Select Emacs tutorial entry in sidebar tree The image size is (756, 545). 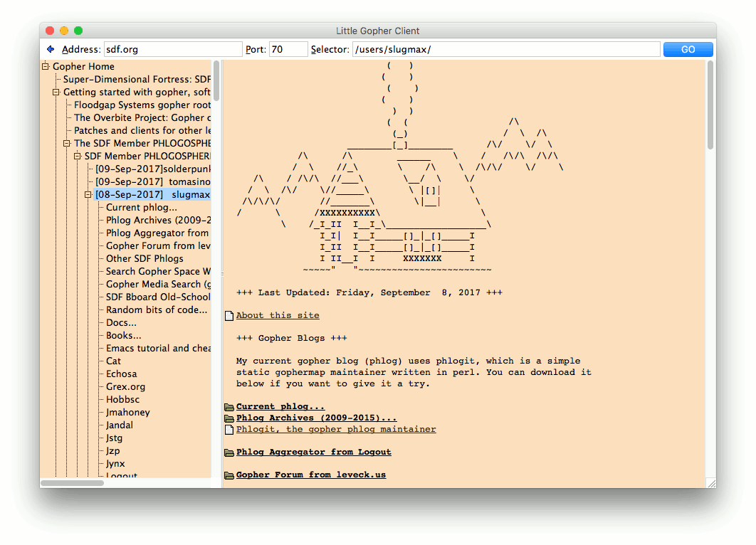158,349
